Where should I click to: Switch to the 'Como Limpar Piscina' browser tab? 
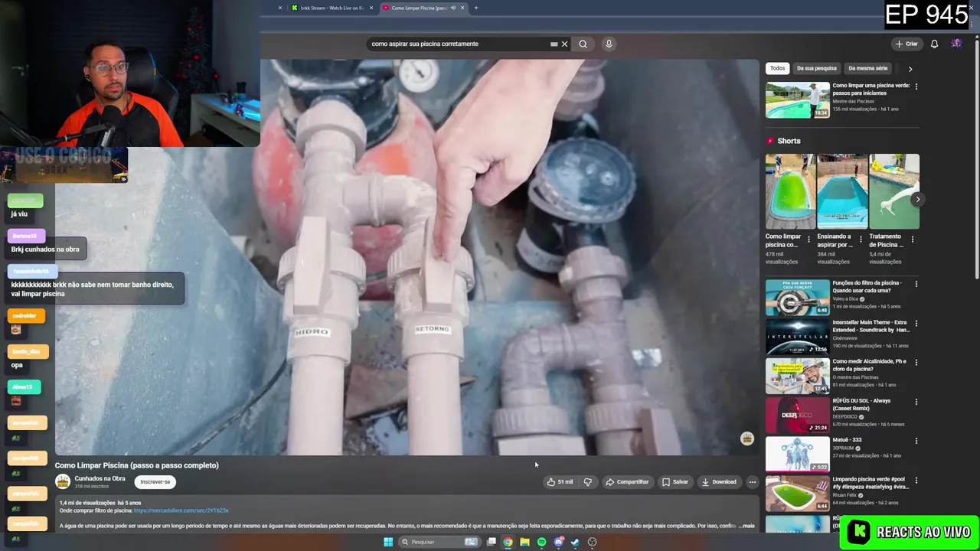tap(419, 8)
